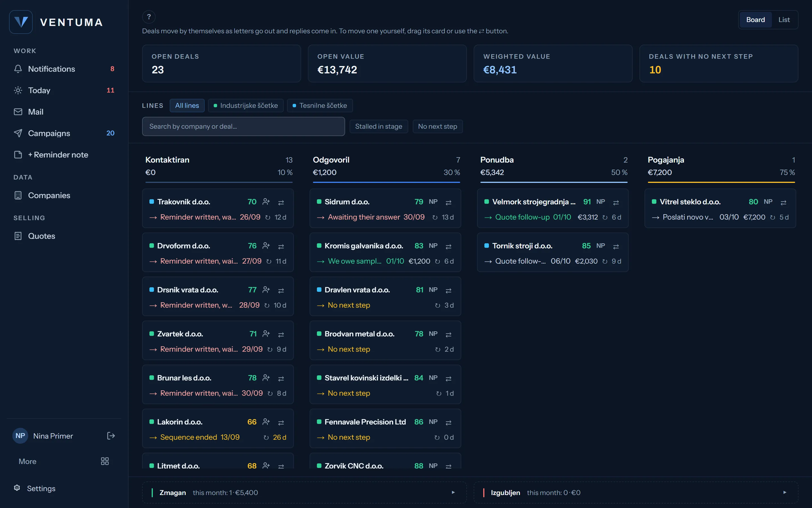Expand the Izgubljen lost deals section

point(636,492)
